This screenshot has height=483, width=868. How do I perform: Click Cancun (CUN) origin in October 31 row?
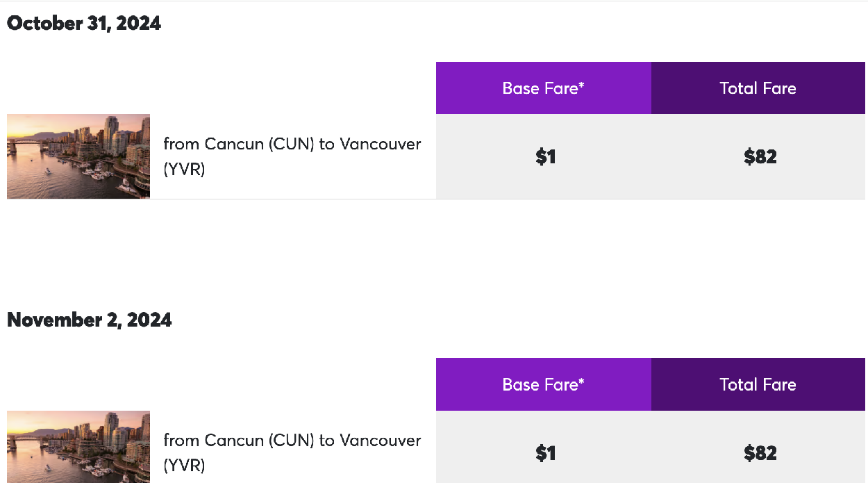tap(260, 144)
